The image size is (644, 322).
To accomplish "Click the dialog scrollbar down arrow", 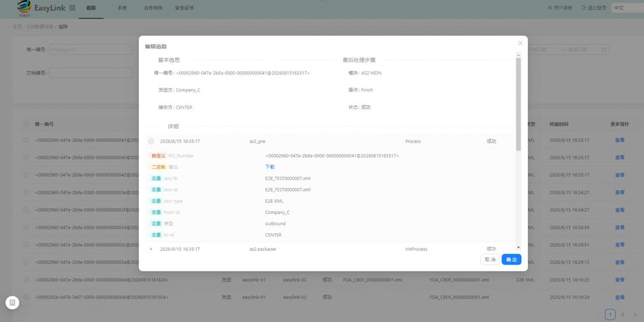I will point(518,248).
